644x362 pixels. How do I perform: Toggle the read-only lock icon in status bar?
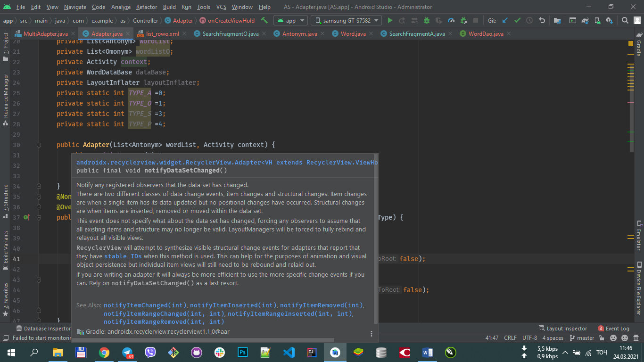pyautogui.click(x=602, y=338)
